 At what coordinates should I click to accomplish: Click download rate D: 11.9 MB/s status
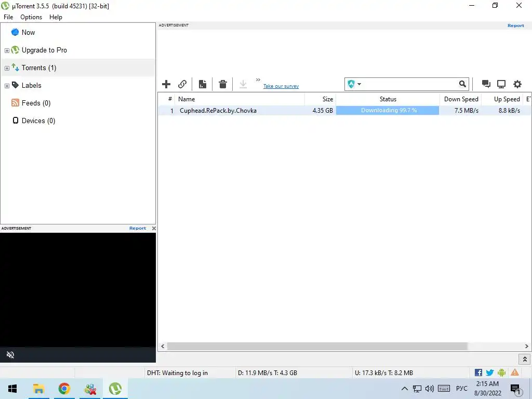click(x=268, y=373)
